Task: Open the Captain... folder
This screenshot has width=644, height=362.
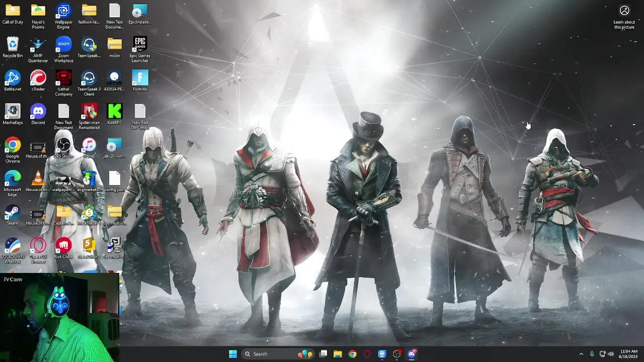Action: (x=63, y=215)
